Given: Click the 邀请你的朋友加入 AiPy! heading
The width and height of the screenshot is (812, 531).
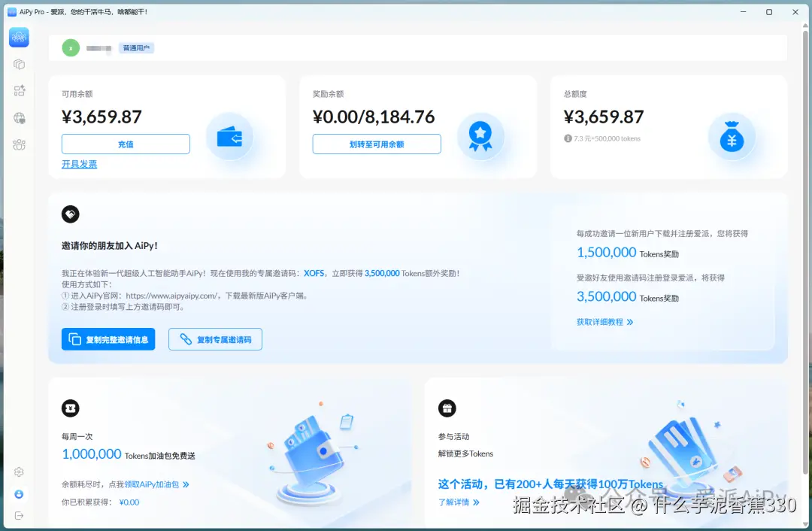Looking at the screenshot, I should pyautogui.click(x=109, y=245).
